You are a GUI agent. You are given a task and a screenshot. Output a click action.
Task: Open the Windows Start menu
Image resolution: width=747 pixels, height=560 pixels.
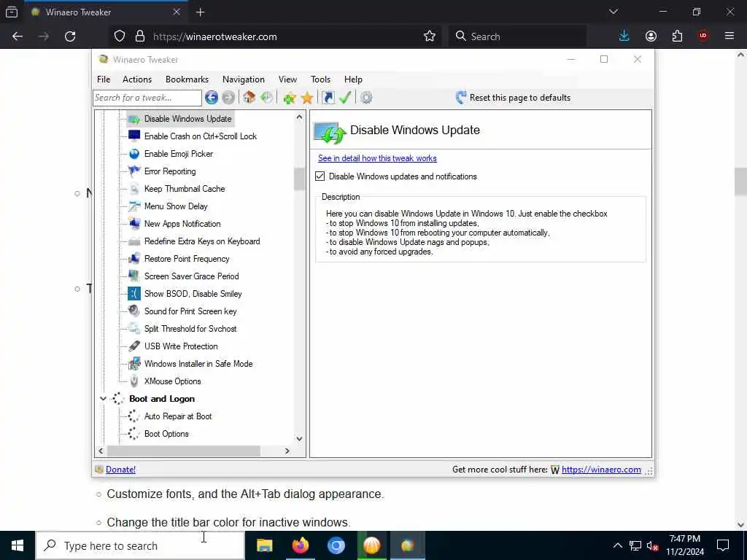click(x=18, y=545)
